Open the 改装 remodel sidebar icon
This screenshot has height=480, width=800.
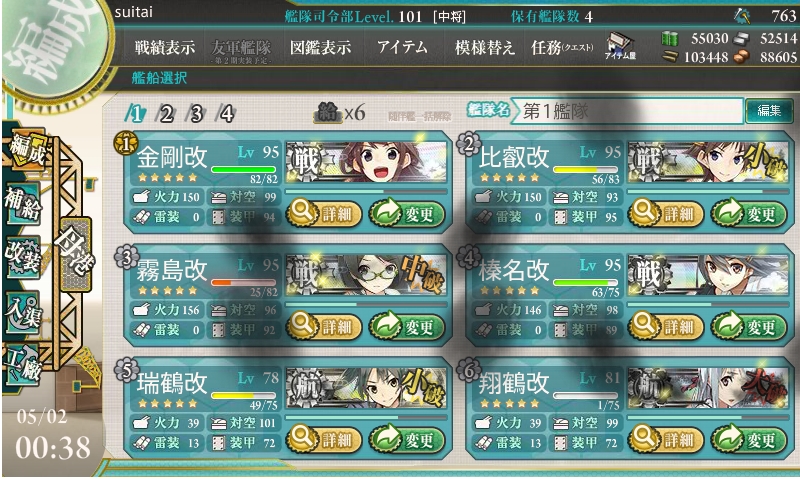click(22, 258)
